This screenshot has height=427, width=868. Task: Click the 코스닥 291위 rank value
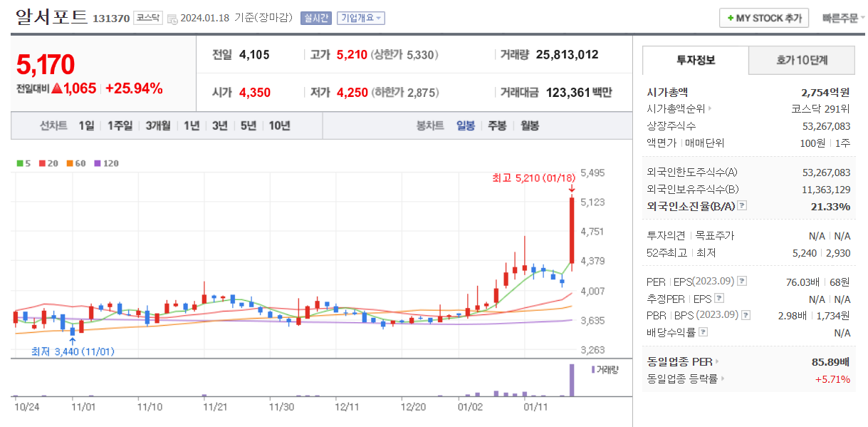click(x=820, y=109)
